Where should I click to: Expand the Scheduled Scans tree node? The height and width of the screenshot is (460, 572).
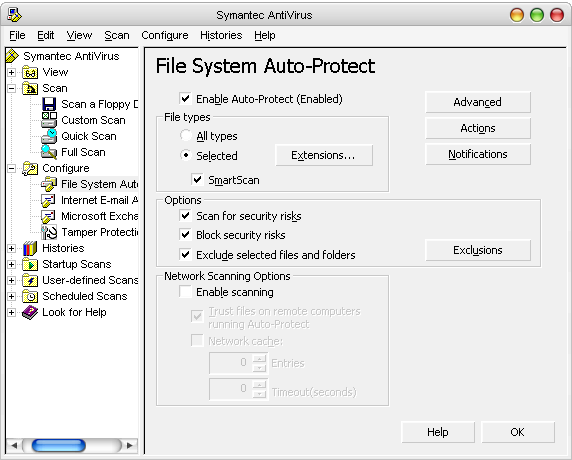pos(12,297)
